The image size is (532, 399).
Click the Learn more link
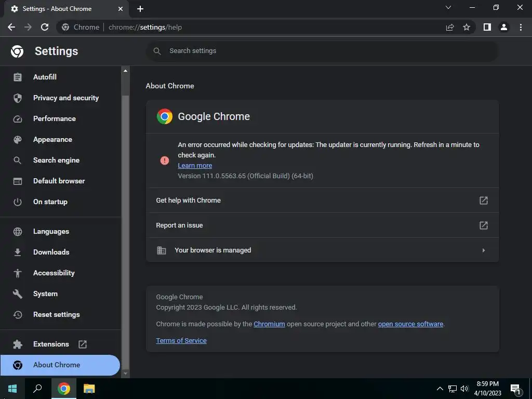195,166
